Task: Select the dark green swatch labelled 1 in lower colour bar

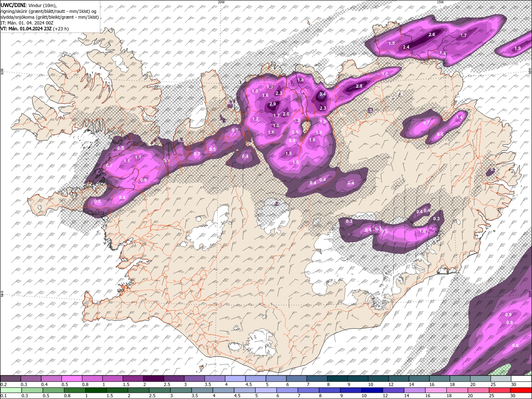Action: coord(96,390)
